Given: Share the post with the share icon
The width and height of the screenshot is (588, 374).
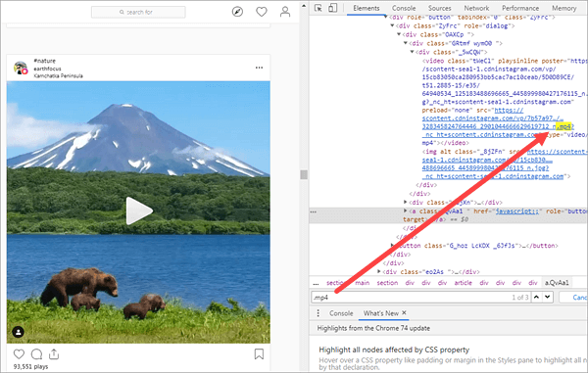Looking at the screenshot, I should click(x=54, y=353).
